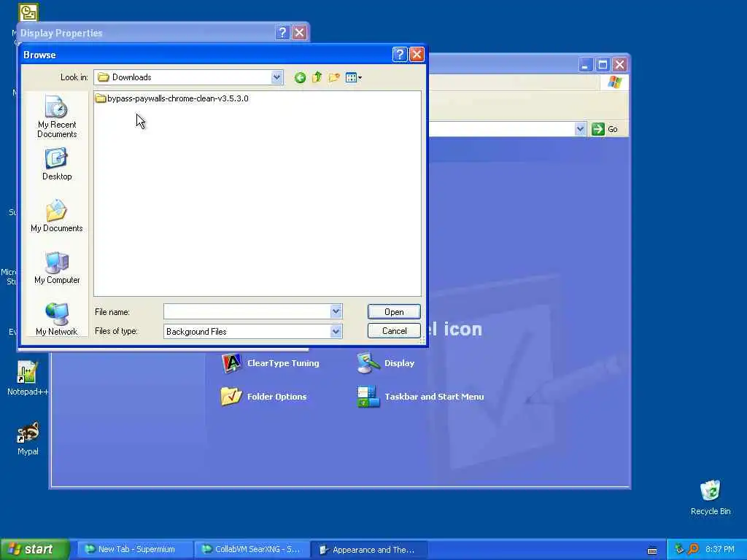Open Folder Options in control panel
Image resolution: width=747 pixels, height=560 pixels.
[264, 397]
